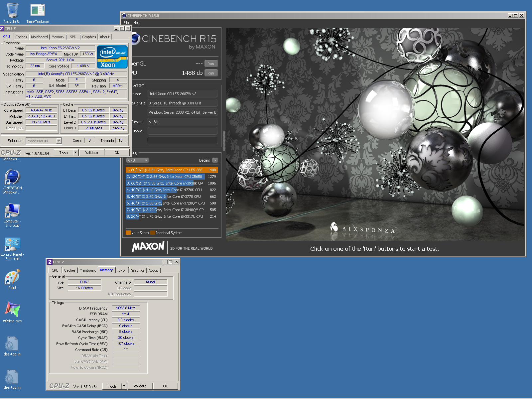Run the OpenGL test in Cinebench

point(211,64)
